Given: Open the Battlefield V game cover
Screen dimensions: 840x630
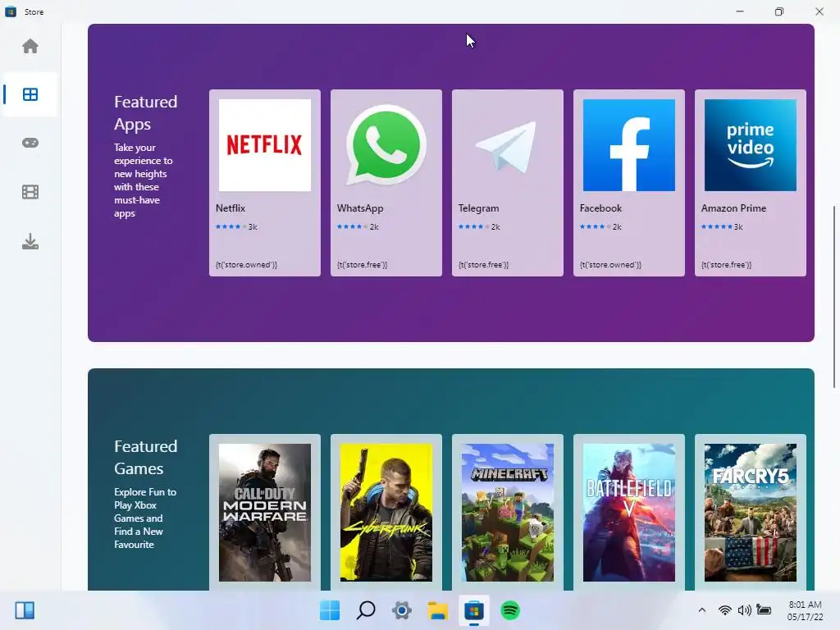Looking at the screenshot, I should pos(629,512).
